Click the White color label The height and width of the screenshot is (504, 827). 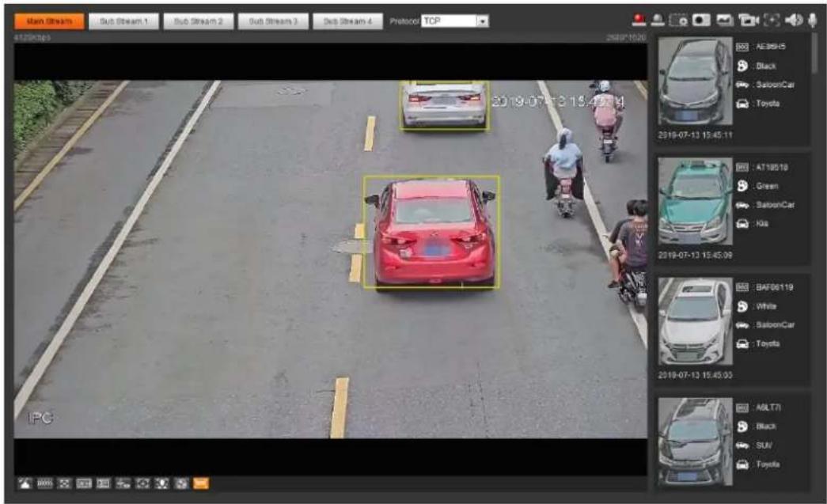point(766,306)
